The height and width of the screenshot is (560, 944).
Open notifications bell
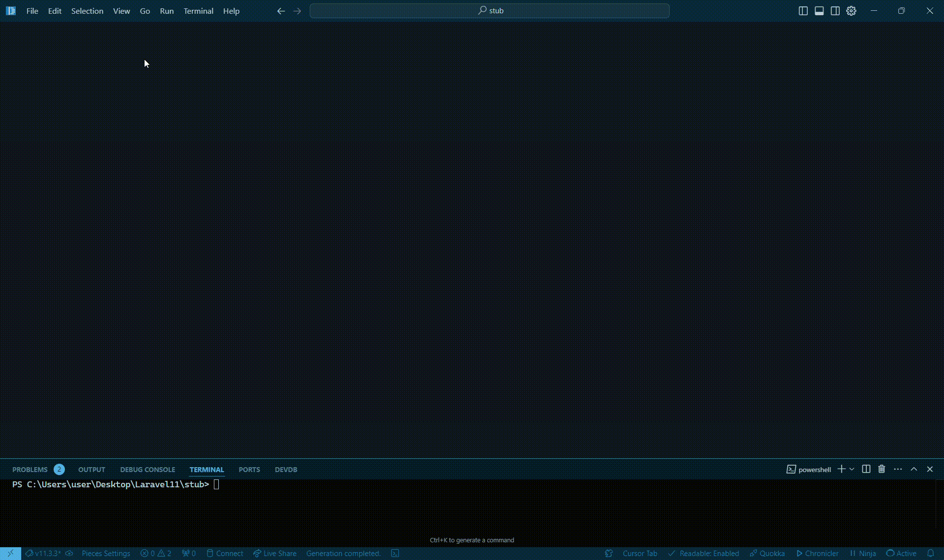(930, 553)
